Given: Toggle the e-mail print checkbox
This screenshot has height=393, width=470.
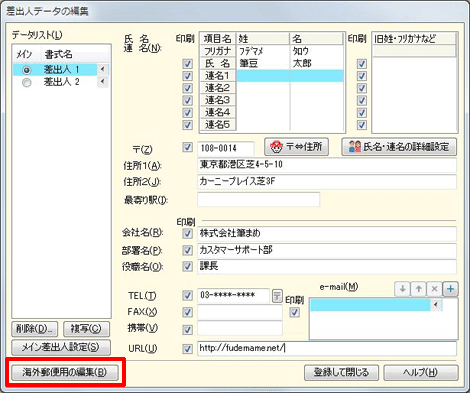Looking at the screenshot, I should (295, 312).
